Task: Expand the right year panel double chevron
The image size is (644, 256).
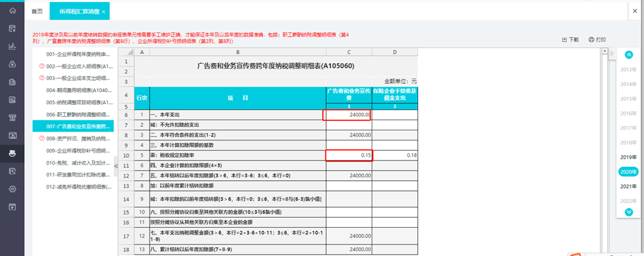Action: point(611,52)
